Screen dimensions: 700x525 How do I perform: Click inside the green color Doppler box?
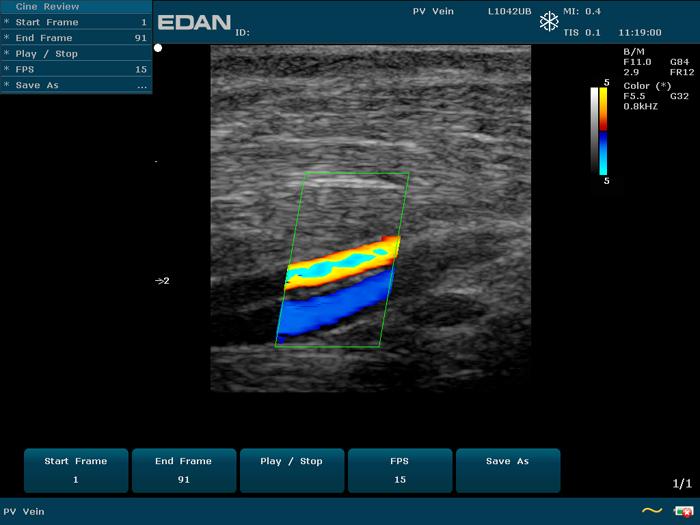tap(342, 262)
